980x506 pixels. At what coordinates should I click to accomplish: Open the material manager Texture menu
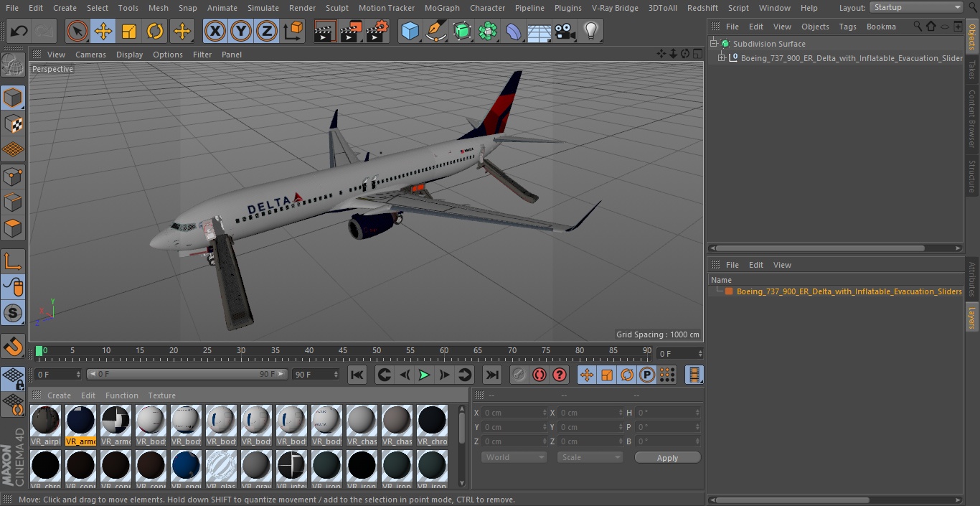161,395
